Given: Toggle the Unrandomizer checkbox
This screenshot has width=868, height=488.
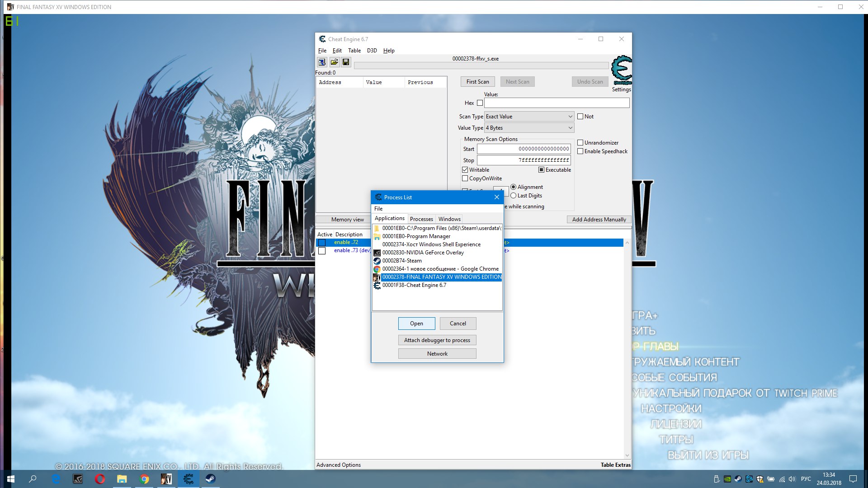Looking at the screenshot, I should pos(580,143).
